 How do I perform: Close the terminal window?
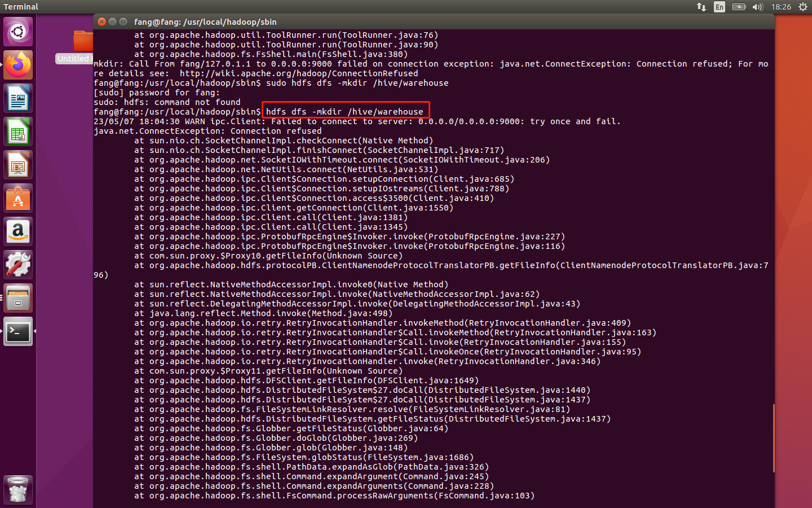(101, 21)
